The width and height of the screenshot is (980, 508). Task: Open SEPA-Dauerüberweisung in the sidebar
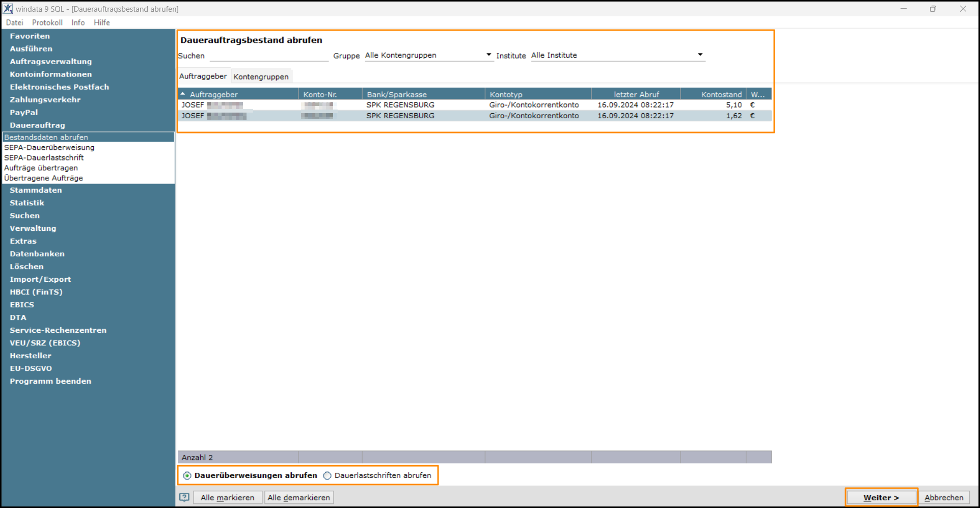(49, 148)
